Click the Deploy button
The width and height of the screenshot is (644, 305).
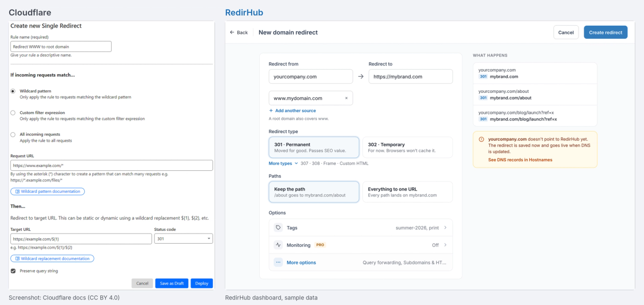tap(202, 283)
